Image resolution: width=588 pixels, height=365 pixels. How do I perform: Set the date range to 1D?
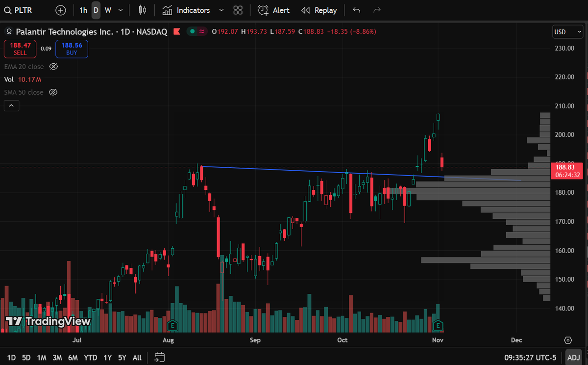11,358
